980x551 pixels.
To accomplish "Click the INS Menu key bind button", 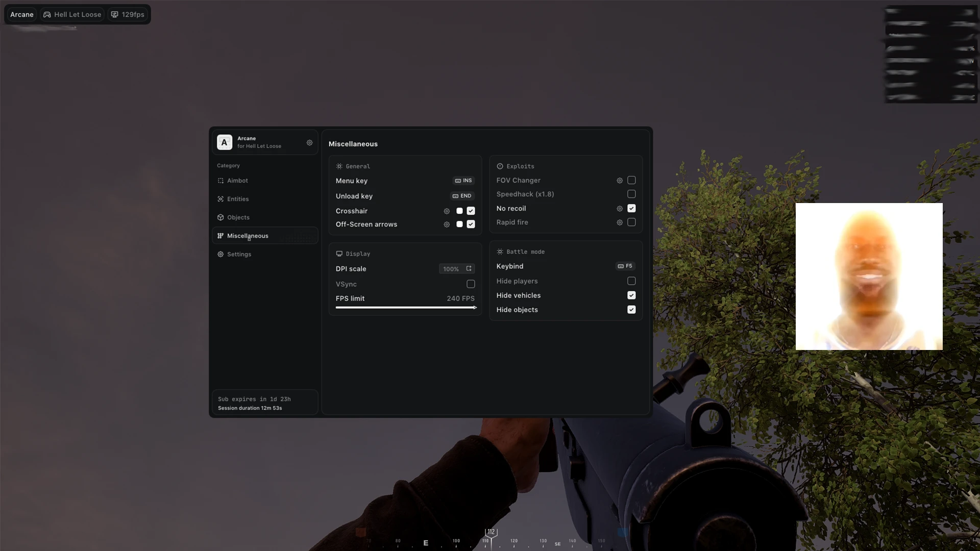I will coord(463,181).
